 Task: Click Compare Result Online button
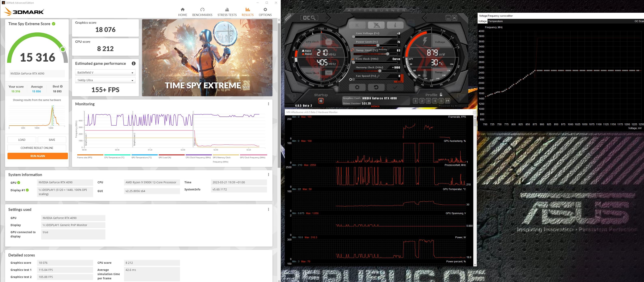(x=37, y=148)
